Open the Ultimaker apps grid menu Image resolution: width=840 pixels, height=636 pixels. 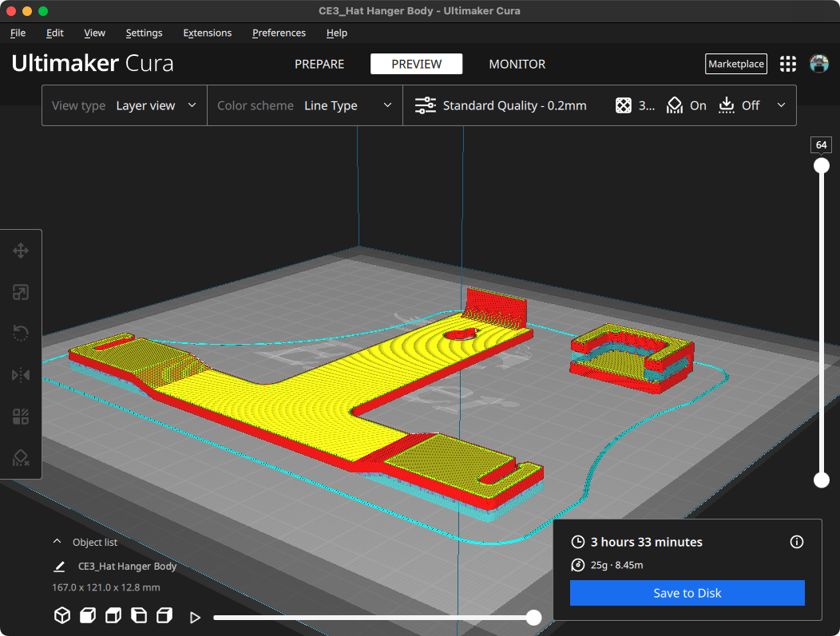click(787, 64)
